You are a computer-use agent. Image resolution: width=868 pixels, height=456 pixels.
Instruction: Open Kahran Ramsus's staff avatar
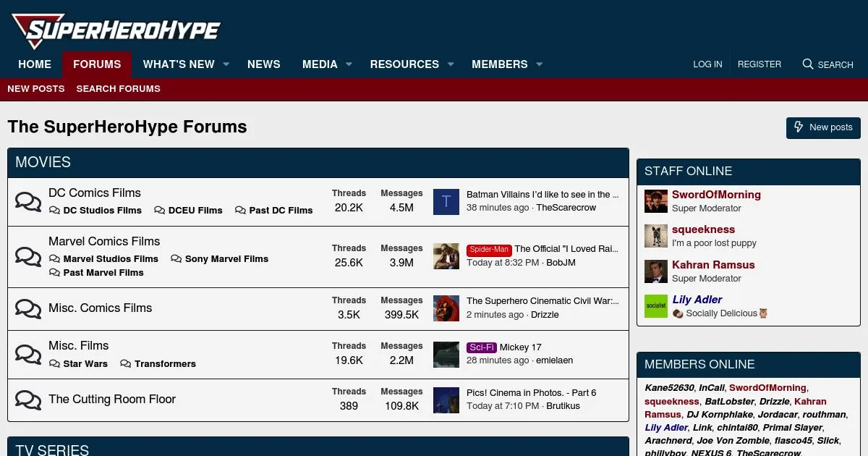coord(656,271)
